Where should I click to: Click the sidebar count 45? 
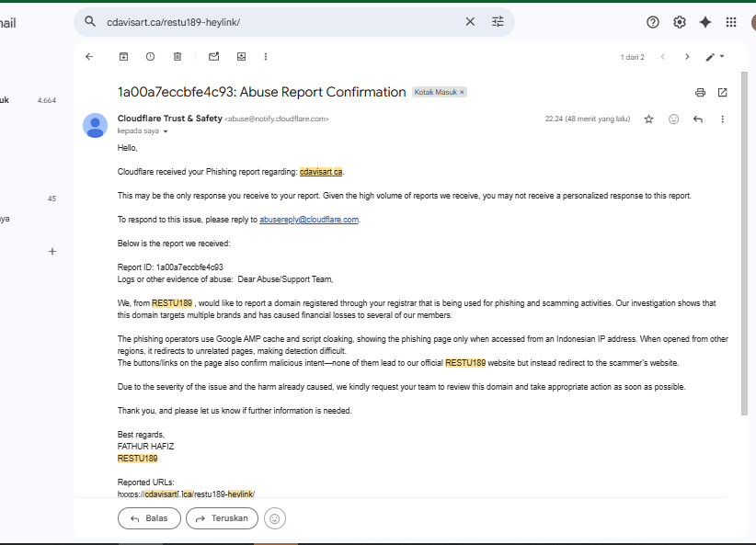click(52, 199)
